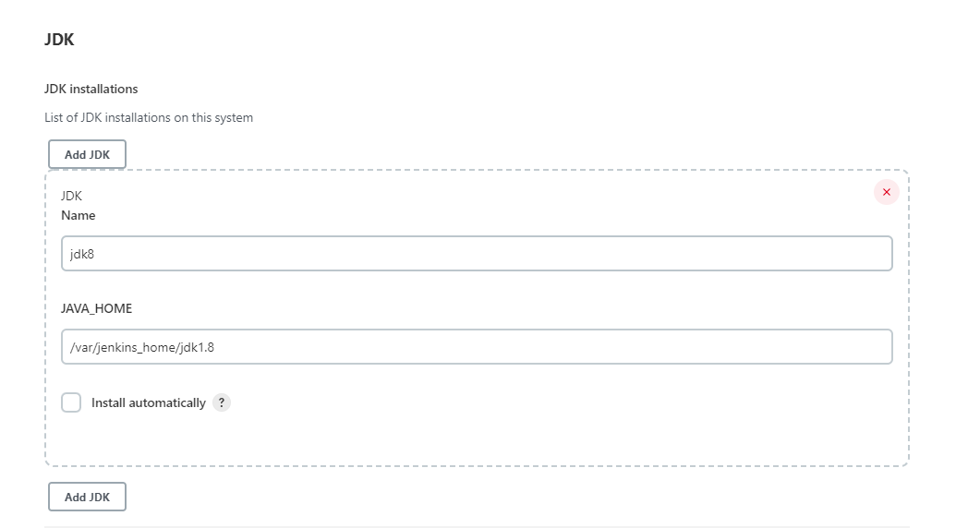Focus the Name input field

477,254
